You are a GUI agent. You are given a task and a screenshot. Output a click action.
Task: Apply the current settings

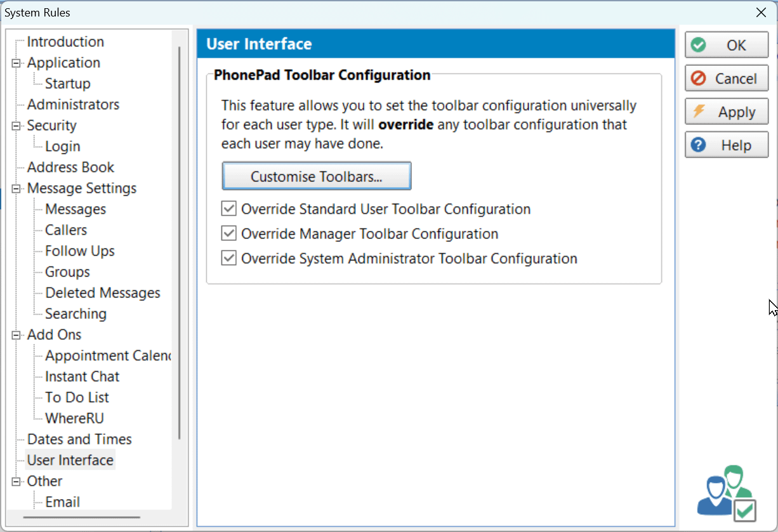(727, 112)
